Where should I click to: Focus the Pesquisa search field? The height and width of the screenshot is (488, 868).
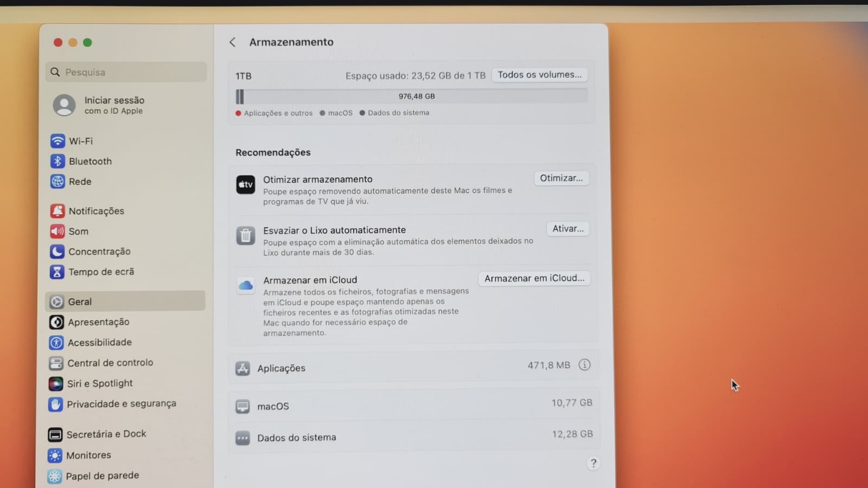coord(126,72)
